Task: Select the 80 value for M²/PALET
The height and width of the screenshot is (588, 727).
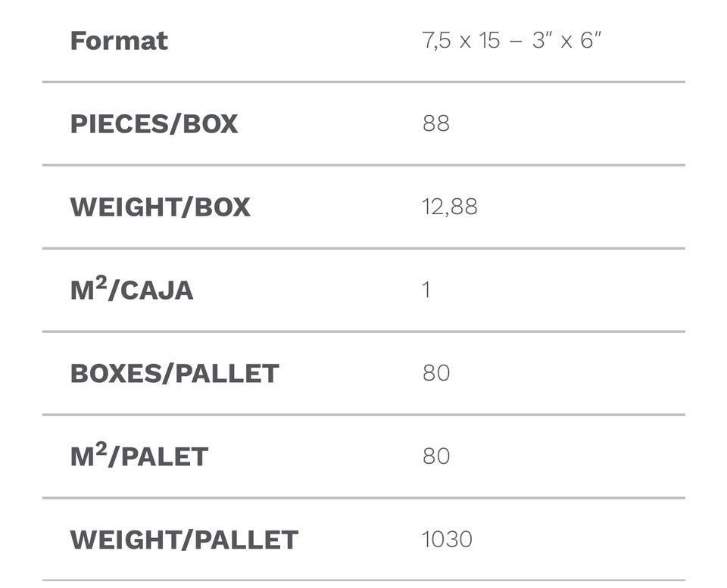Action: point(436,456)
